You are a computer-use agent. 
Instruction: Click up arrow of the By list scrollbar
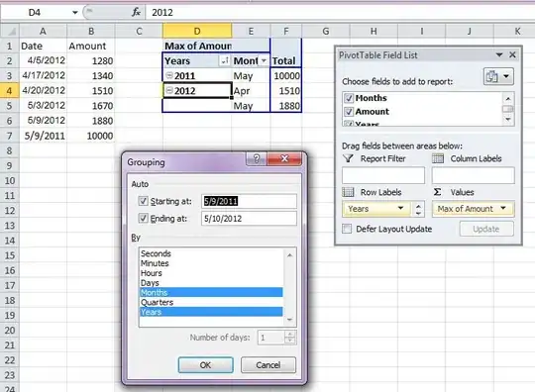pos(289,255)
